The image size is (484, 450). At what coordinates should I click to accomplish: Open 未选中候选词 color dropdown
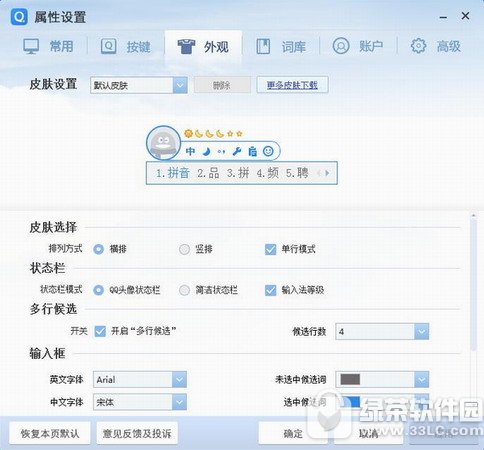[382, 379]
